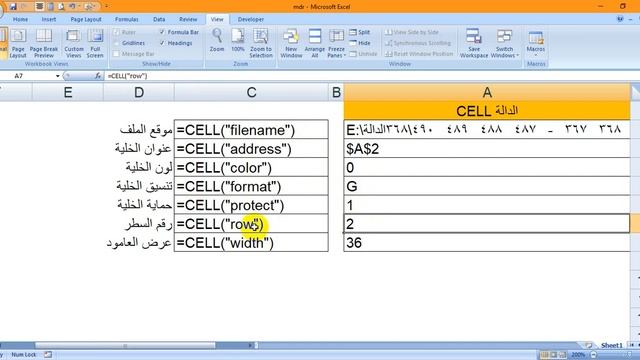640x360 pixels.
Task: Select cell containing =CELL("width")
Action: click(251, 242)
